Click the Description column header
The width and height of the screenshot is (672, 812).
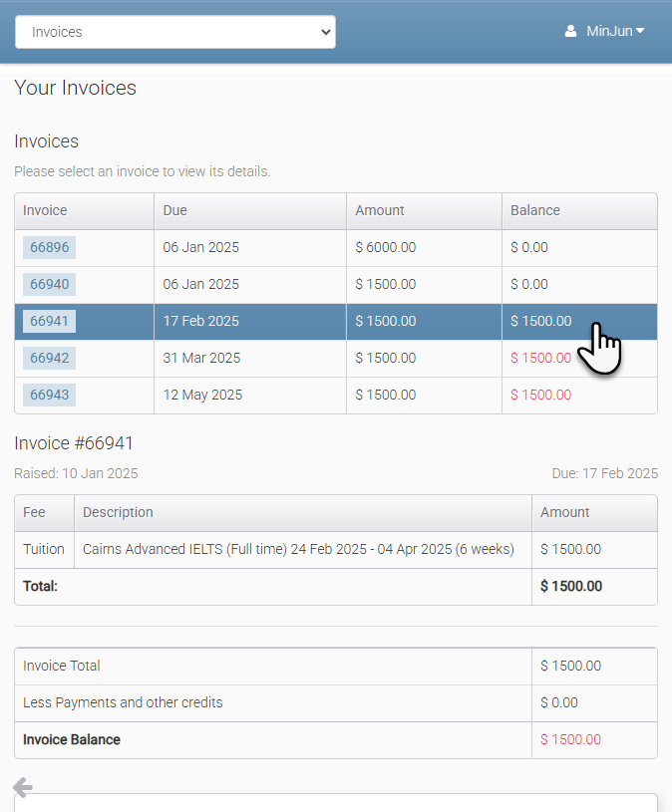[118, 512]
